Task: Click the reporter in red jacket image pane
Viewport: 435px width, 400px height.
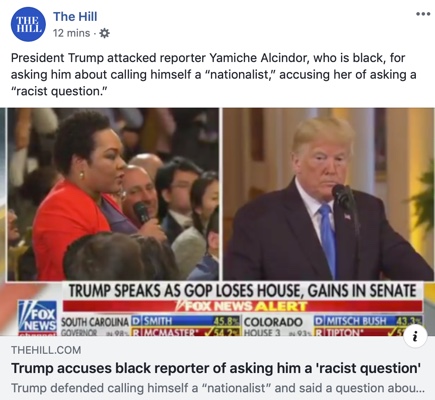Action: 113,194
